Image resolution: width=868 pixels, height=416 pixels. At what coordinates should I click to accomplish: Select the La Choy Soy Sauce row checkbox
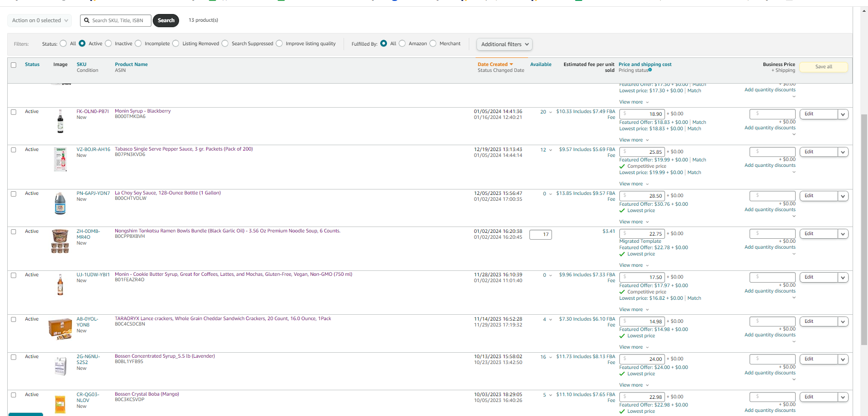[x=14, y=194]
